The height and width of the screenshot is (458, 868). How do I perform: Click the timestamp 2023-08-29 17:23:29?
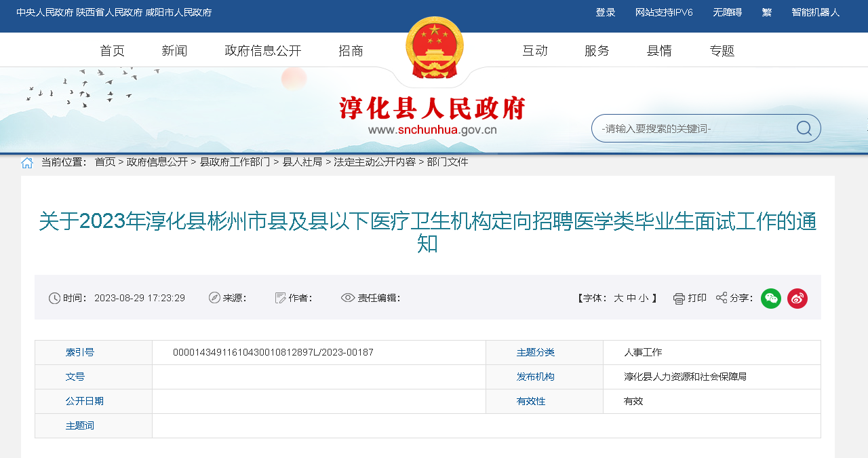click(140, 298)
